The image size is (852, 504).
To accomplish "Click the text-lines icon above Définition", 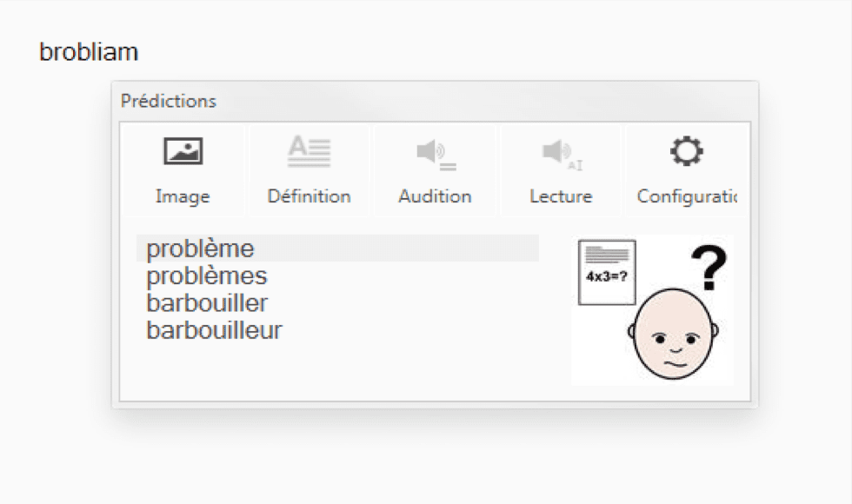I will (309, 149).
